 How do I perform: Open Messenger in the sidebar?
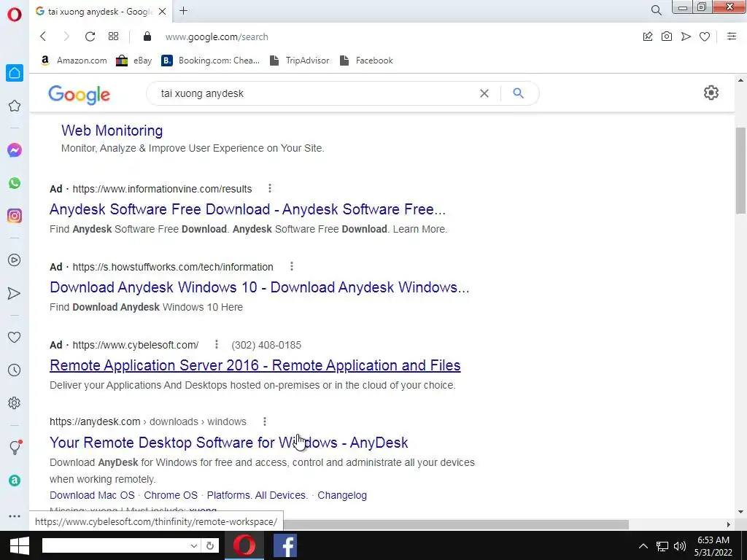[15, 150]
